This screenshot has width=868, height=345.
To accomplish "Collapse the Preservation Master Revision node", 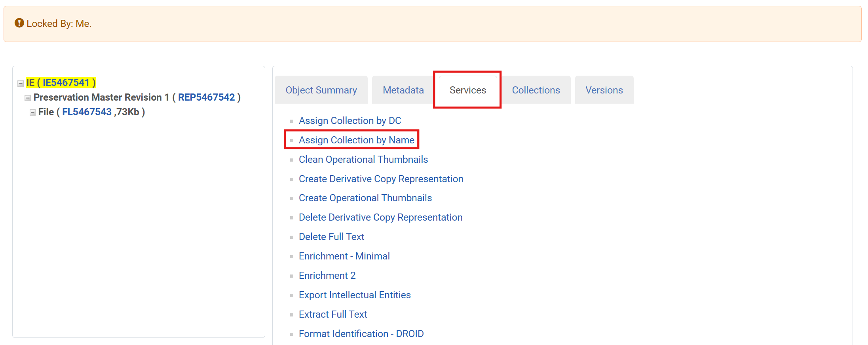I will [28, 98].
